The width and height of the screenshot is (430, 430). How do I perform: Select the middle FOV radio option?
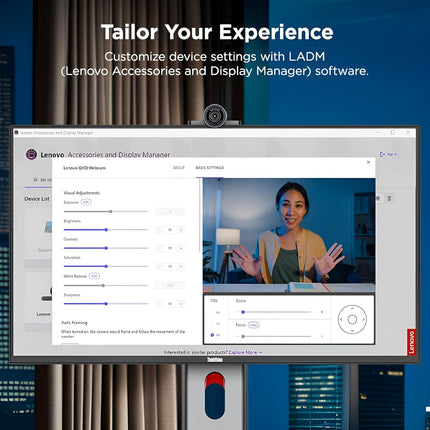(212, 324)
